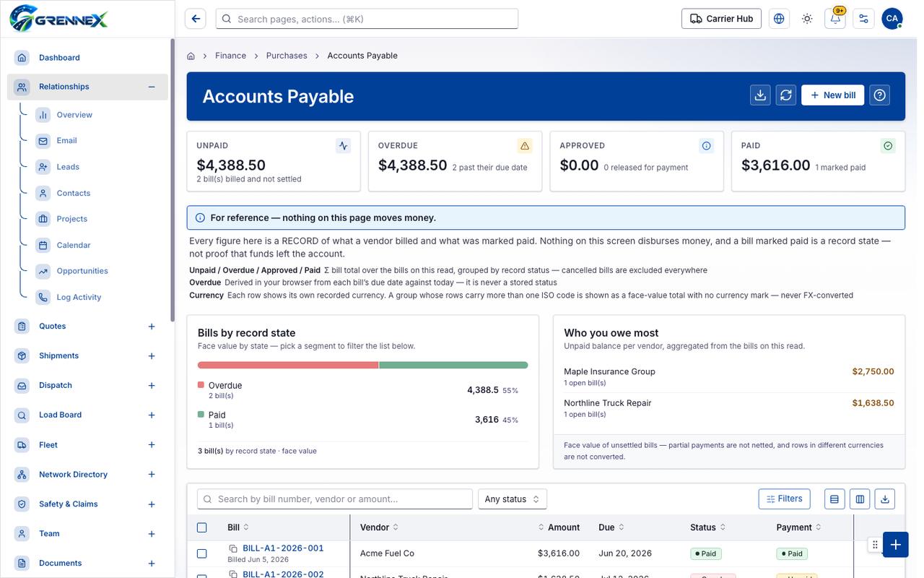Click the globe language icon
The width and height of the screenshot is (924, 578).
[x=779, y=19]
